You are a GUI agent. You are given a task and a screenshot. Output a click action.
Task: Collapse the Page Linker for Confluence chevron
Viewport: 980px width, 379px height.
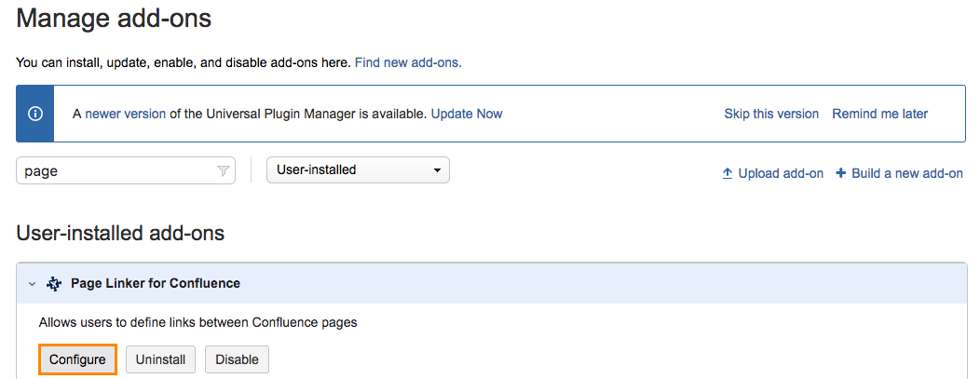(32, 283)
